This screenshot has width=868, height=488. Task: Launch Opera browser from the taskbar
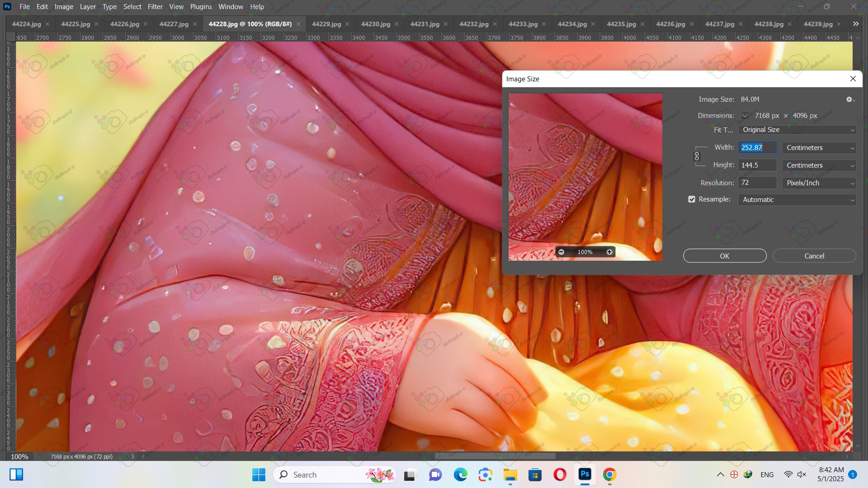[x=560, y=474]
